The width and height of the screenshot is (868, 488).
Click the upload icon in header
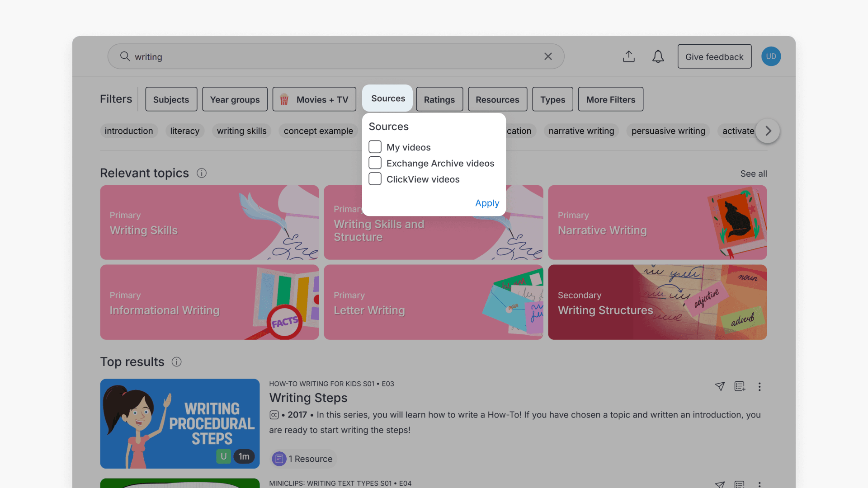click(628, 56)
